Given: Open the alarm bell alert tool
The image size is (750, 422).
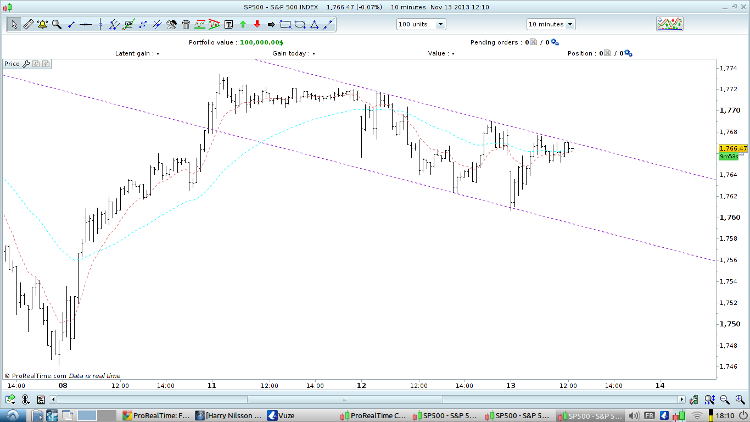Looking at the screenshot, I should coord(43,24).
